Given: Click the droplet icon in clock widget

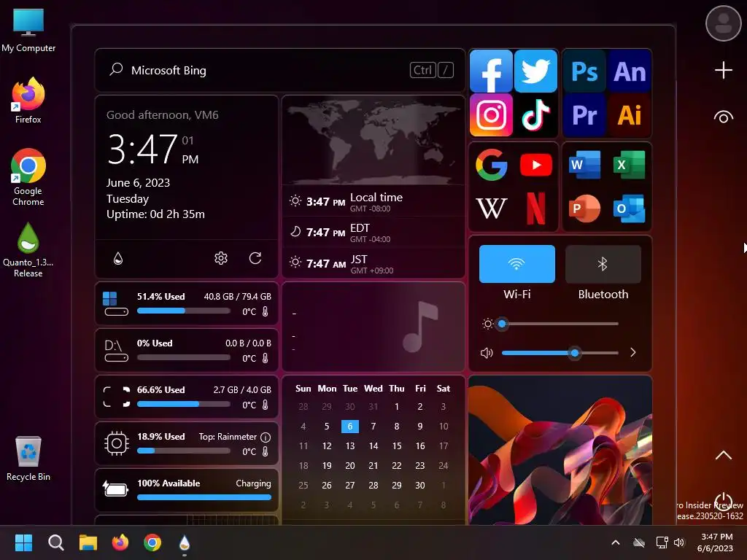Looking at the screenshot, I should tap(118, 258).
